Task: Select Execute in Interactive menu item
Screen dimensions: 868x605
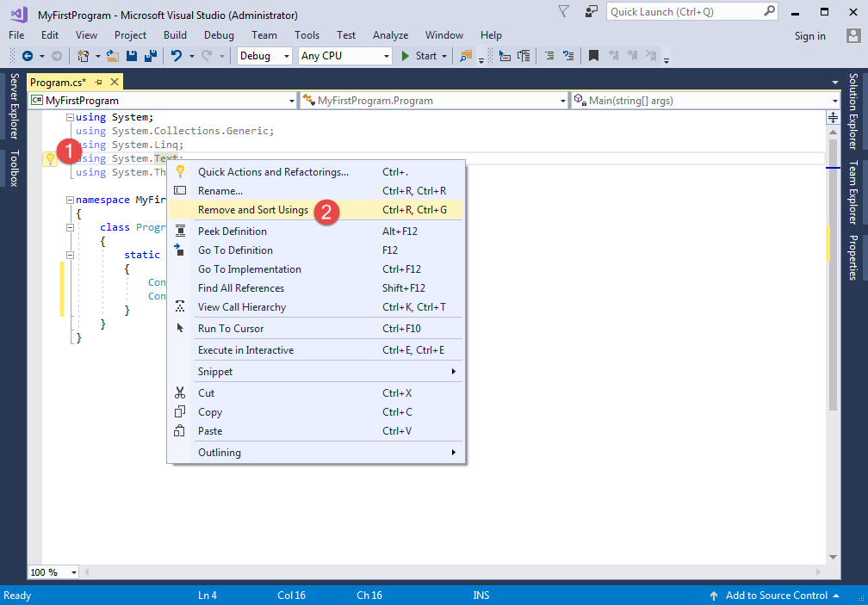Action: (315, 350)
